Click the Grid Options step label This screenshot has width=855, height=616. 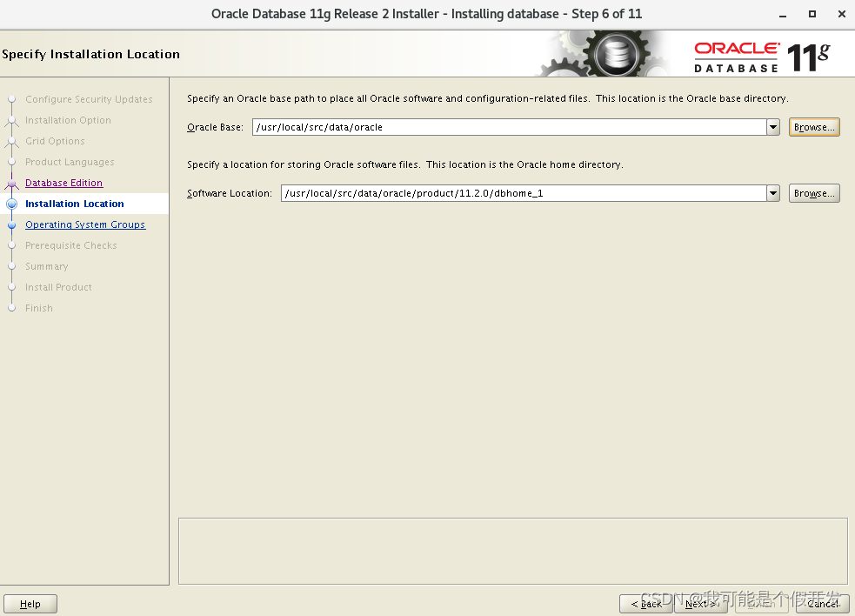tap(55, 141)
